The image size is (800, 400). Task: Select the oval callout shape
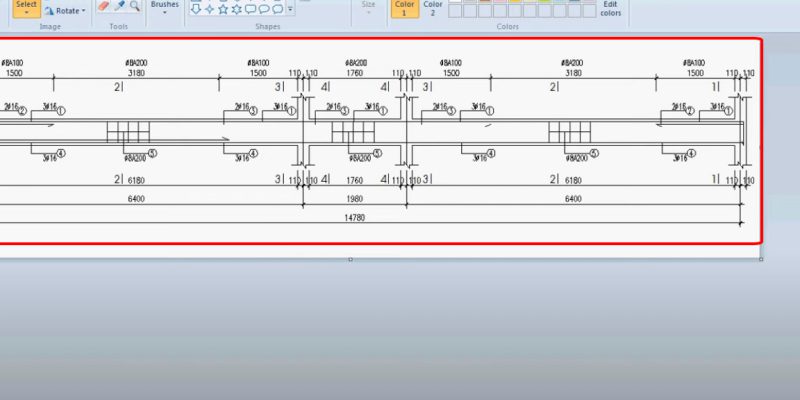(264, 9)
